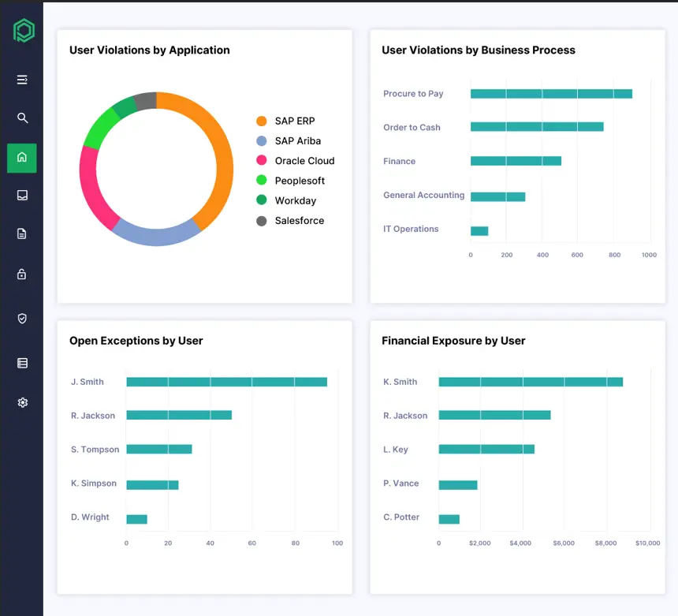Toggle Oracle Cloud in the donut legend

point(304,161)
